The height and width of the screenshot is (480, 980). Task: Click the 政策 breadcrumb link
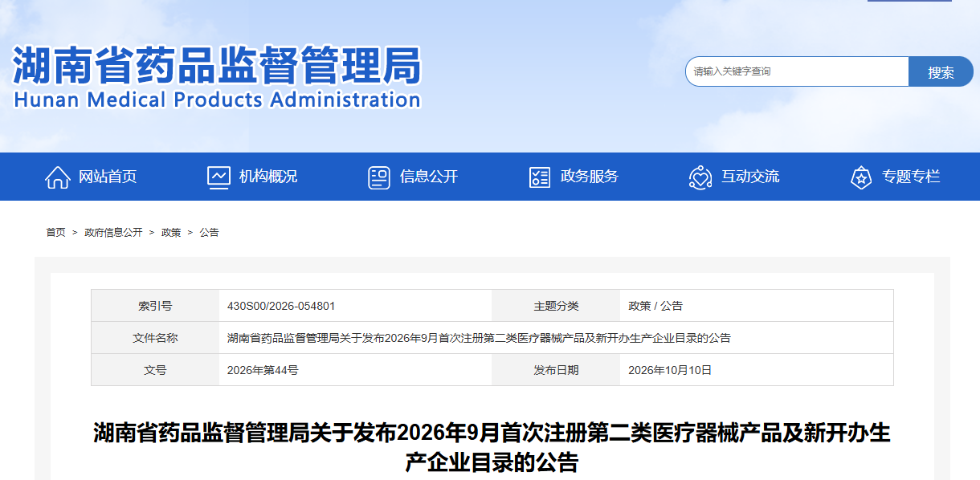coord(171,232)
